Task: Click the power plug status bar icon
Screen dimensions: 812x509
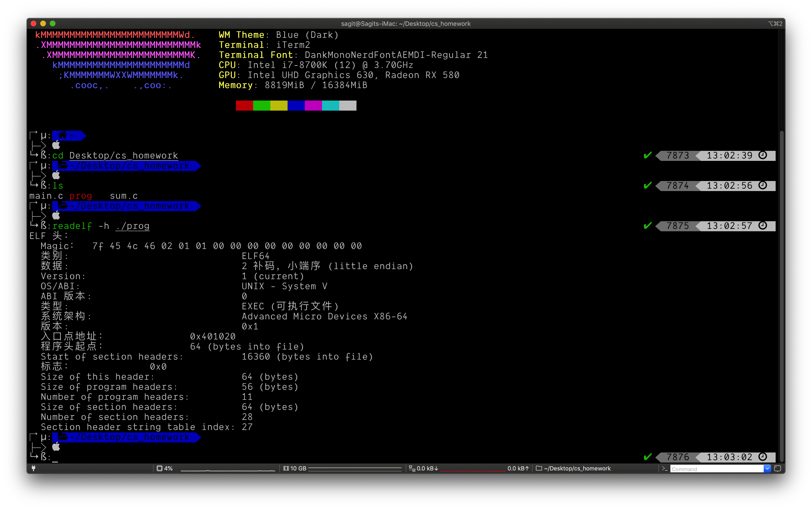Action: click(x=33, y=468)
